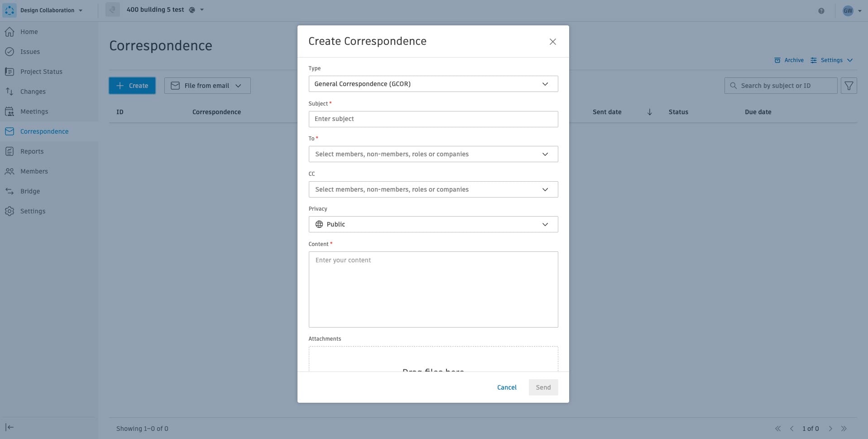Navigate to Meetings in sidebar

pos(34,111)
